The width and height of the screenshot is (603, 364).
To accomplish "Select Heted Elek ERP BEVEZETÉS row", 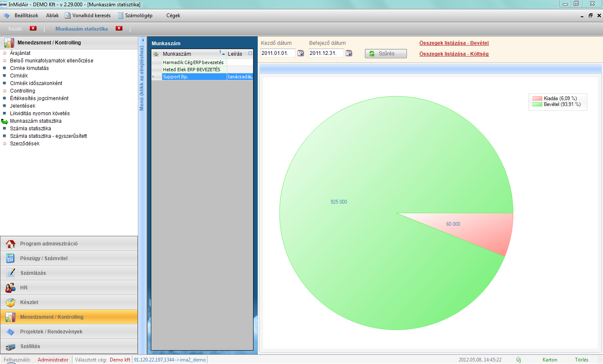I will click(x=202, y=70).
